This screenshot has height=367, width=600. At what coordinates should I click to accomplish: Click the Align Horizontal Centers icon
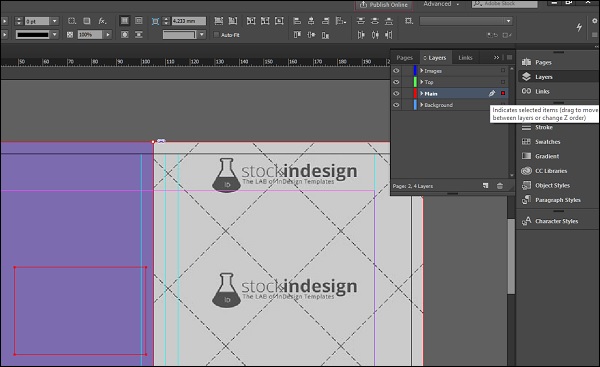(311, 21)
